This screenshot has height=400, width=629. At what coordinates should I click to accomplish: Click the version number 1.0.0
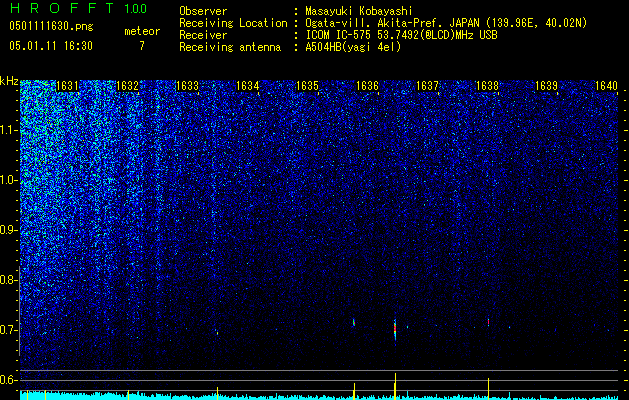[x=136, y=8]
